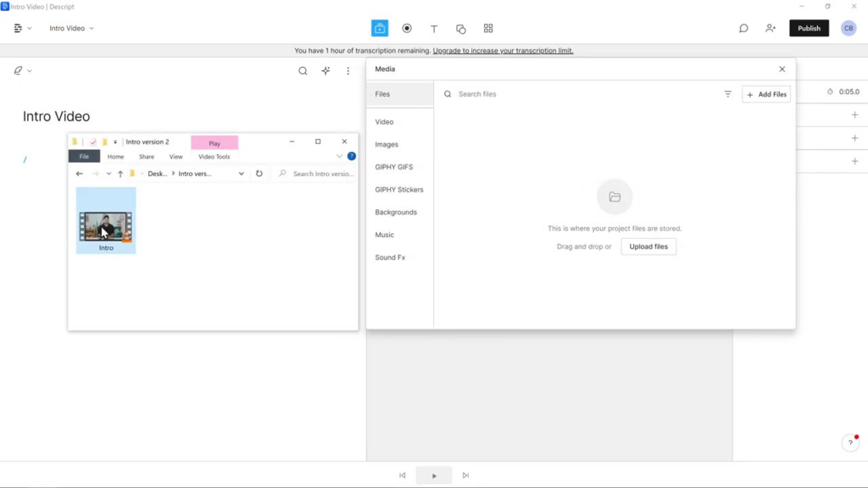The height and width of the screenshot is (488, 868).
Task: Click the first plus icon in right panel
Action: click(x=854, y=115)
